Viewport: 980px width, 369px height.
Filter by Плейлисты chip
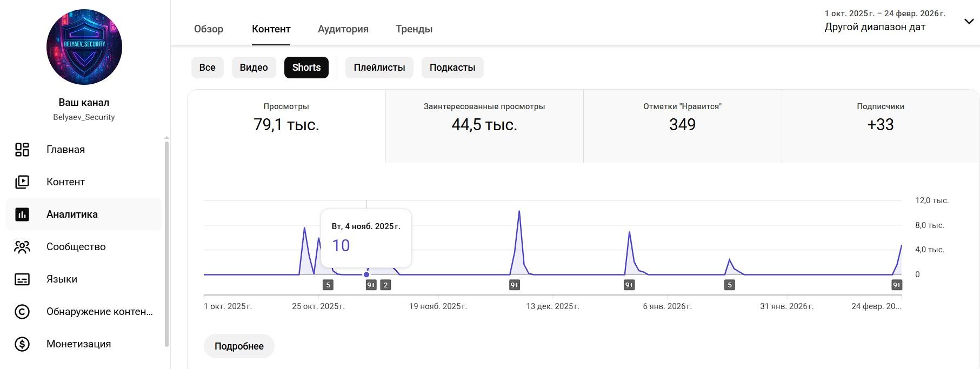point(379,68)
